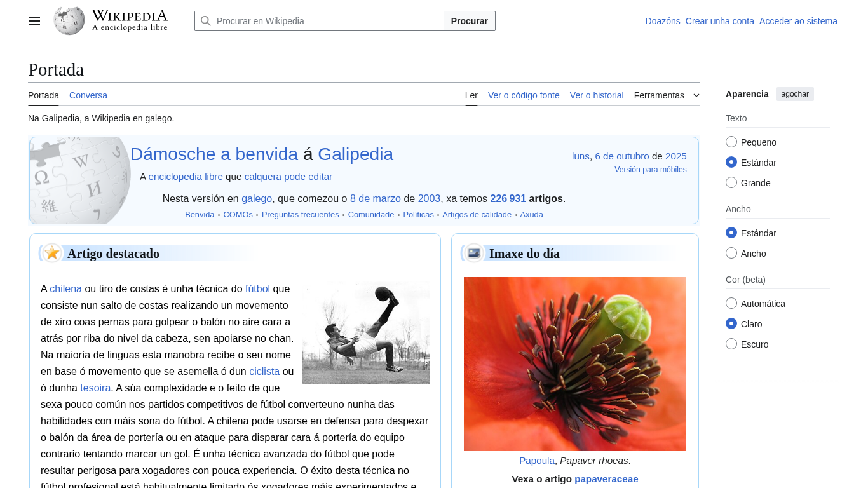Select Estándar text size

tap(731, 162)
